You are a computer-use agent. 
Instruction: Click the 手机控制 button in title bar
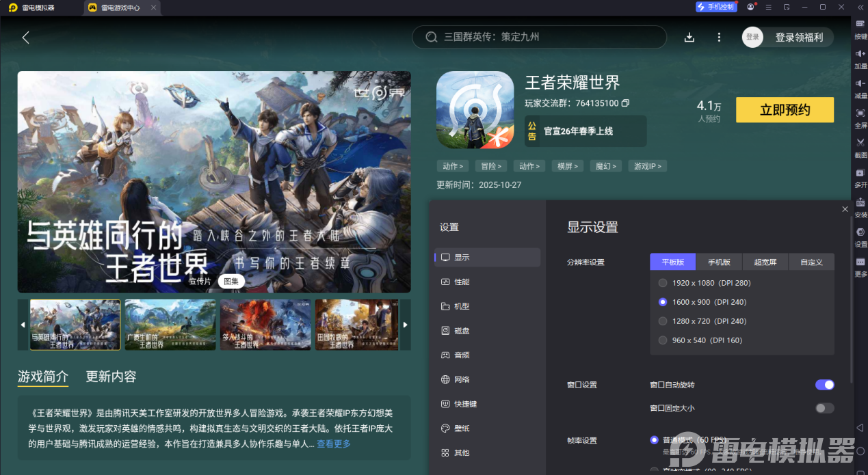pos(716,7)
